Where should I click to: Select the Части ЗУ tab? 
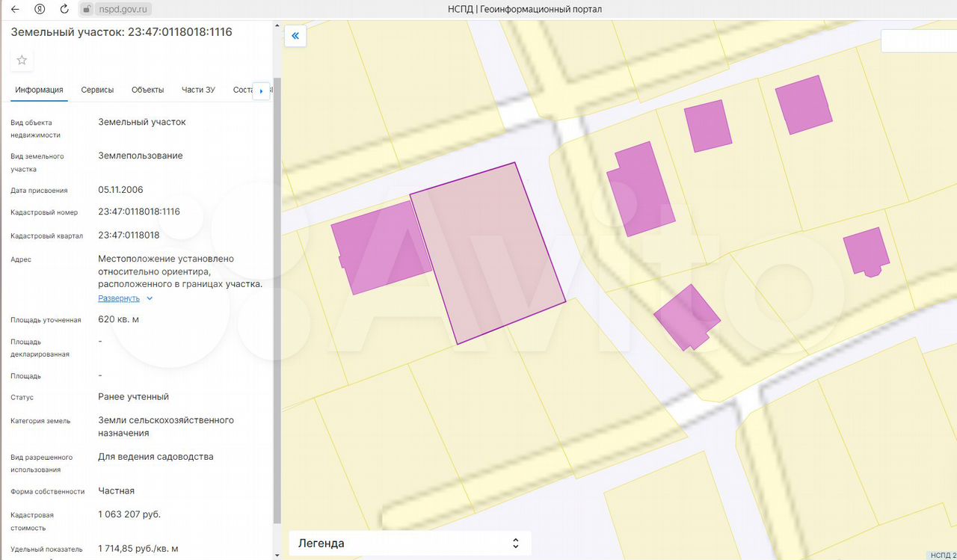coord(198,90)
